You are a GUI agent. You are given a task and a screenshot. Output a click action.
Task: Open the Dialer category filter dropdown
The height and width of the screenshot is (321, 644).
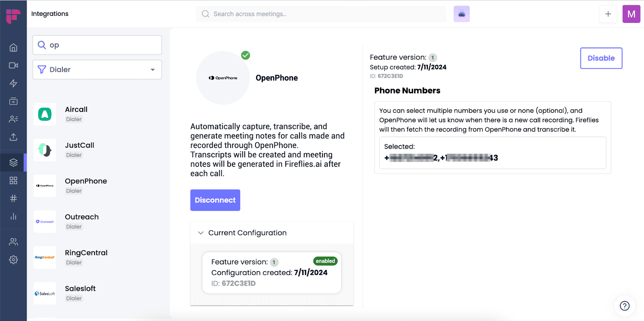pos(97,70)
